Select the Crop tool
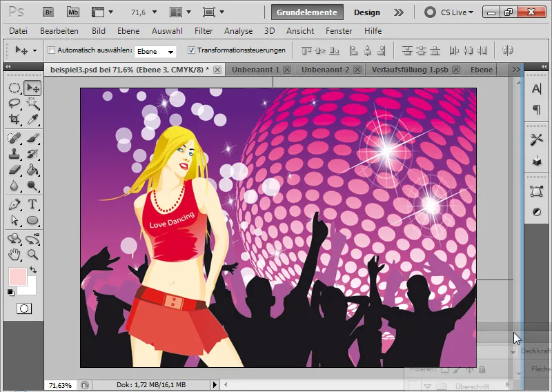 click(x=14, y=119)
